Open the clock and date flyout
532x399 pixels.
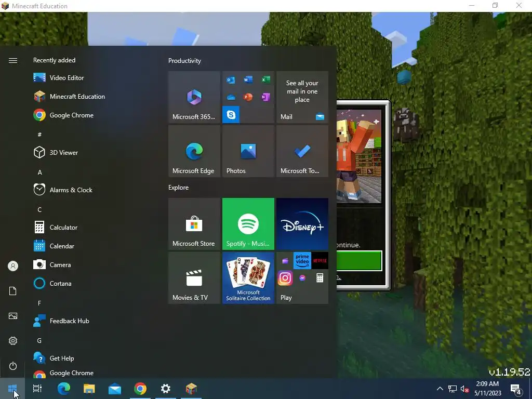pos(487,389)
